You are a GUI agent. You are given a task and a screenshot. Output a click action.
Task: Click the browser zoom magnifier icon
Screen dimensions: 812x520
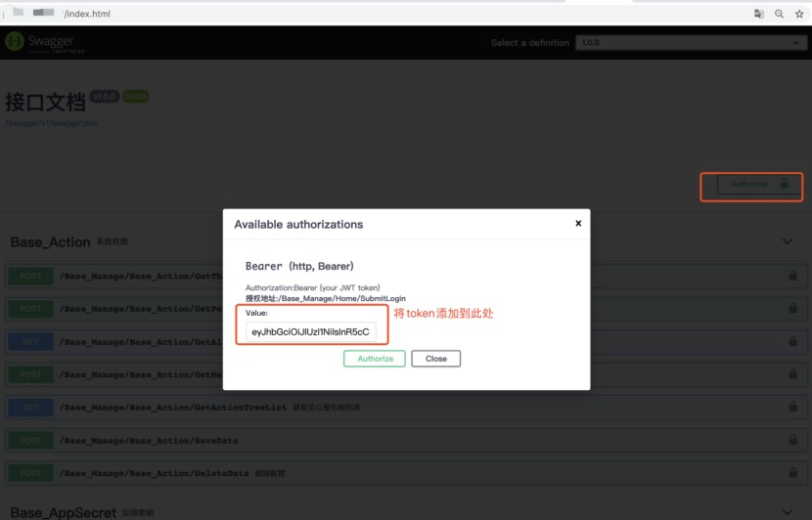pos(779,14)
